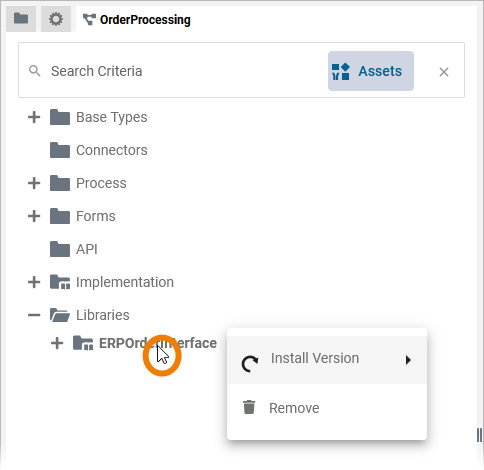Collapse the Libraries folder
The image size is (484, 470).
coord(34,315)
